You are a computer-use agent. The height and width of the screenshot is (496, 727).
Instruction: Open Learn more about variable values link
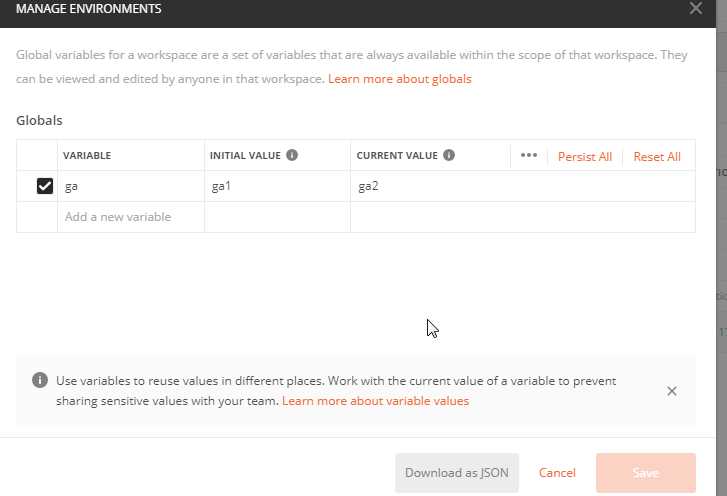click(x=375, y=401)
